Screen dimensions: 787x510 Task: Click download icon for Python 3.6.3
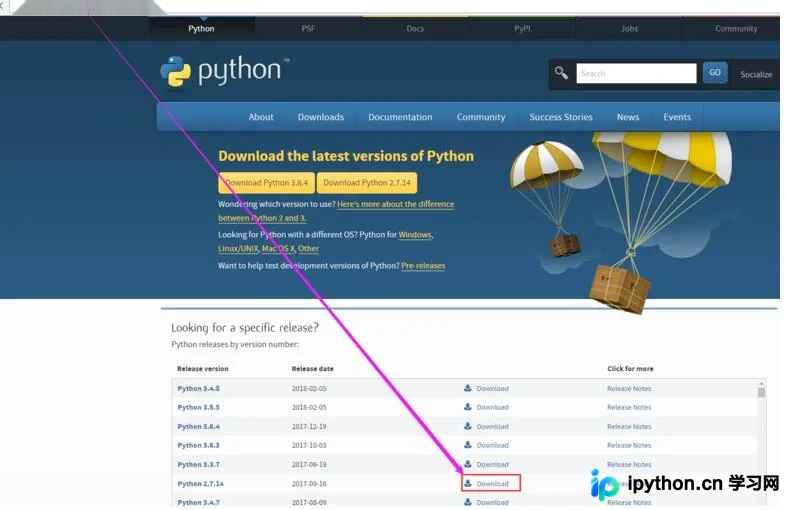467,445
